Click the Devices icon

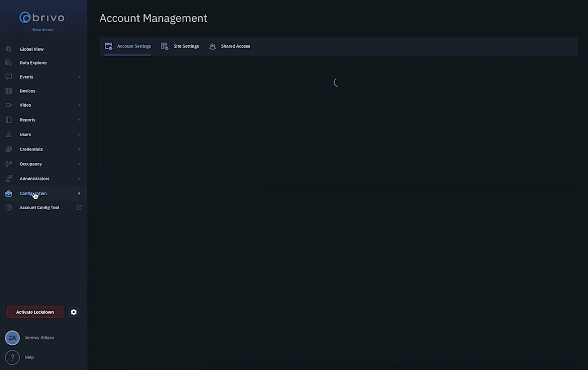coord(9,91)
